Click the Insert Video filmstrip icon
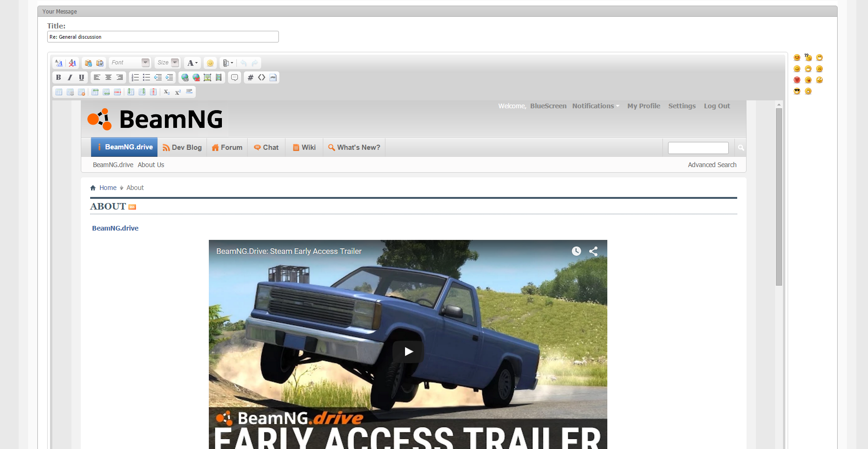The height and width of the screenshot is (449, 868). (x=219, y=77)
